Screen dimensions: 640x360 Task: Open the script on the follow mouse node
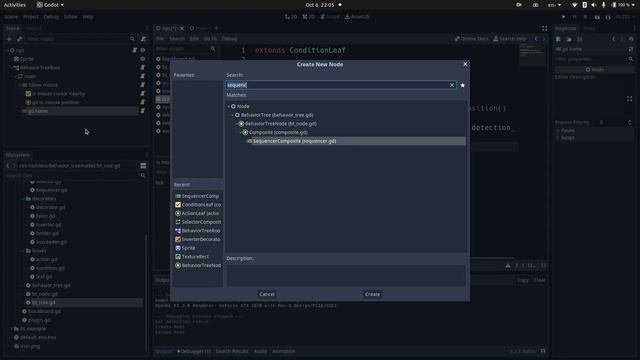click(142, 85)
